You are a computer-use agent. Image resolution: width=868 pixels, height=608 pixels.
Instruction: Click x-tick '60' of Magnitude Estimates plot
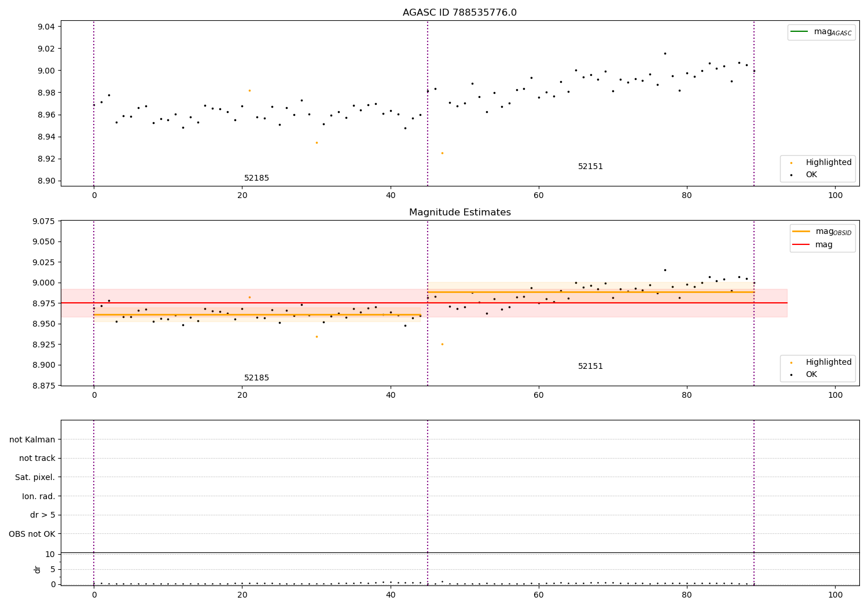539,395
